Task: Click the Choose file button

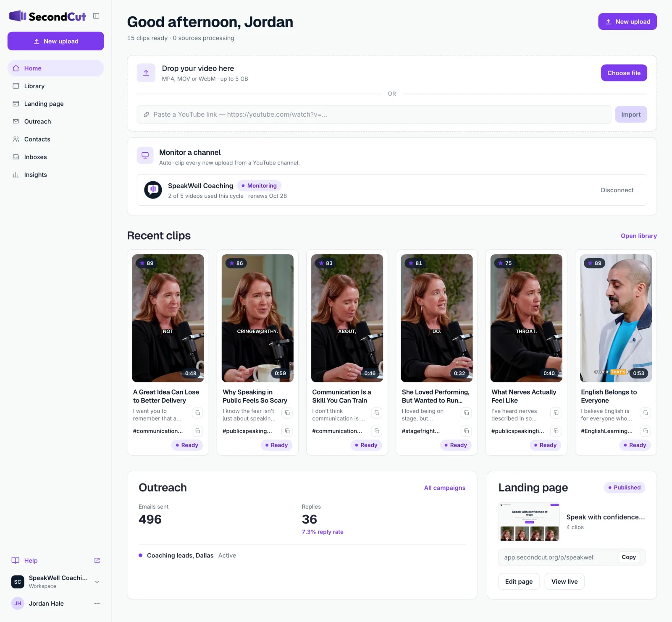Action: pos(624,73)
